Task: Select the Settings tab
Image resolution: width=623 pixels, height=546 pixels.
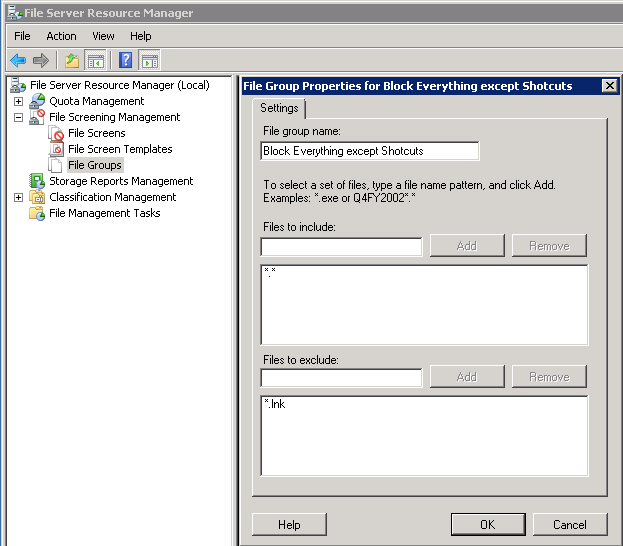Action: (x=279, y=108)
